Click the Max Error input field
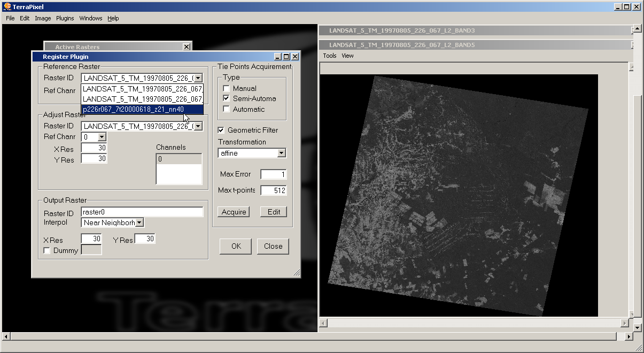This screenshot has width=644, height=353. pos(274,174)
